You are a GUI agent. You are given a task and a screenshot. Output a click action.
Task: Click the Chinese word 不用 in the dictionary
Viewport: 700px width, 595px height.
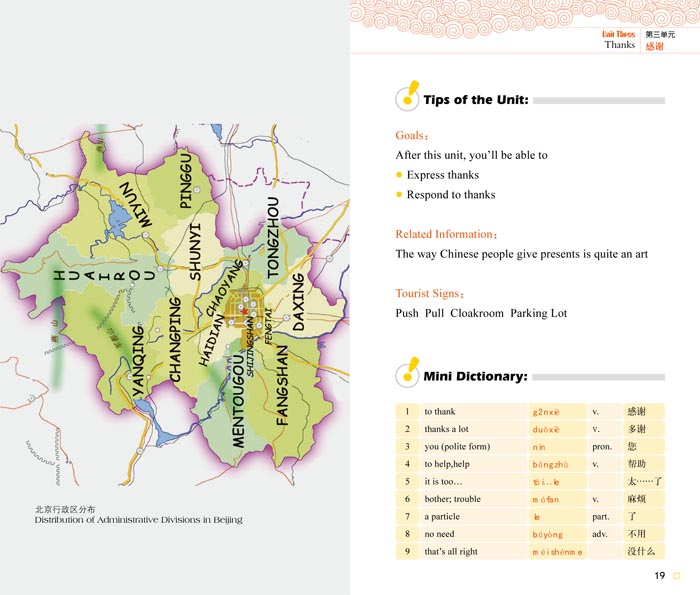[637, 534]
